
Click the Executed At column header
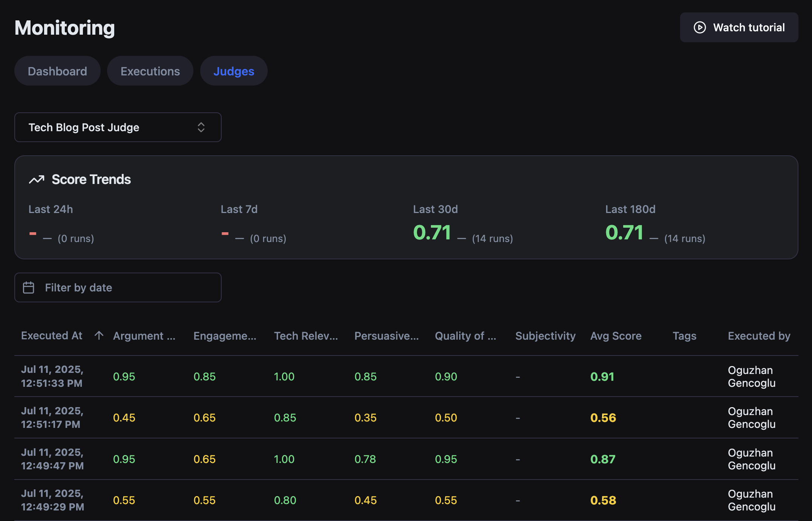[x=52, y=336]
